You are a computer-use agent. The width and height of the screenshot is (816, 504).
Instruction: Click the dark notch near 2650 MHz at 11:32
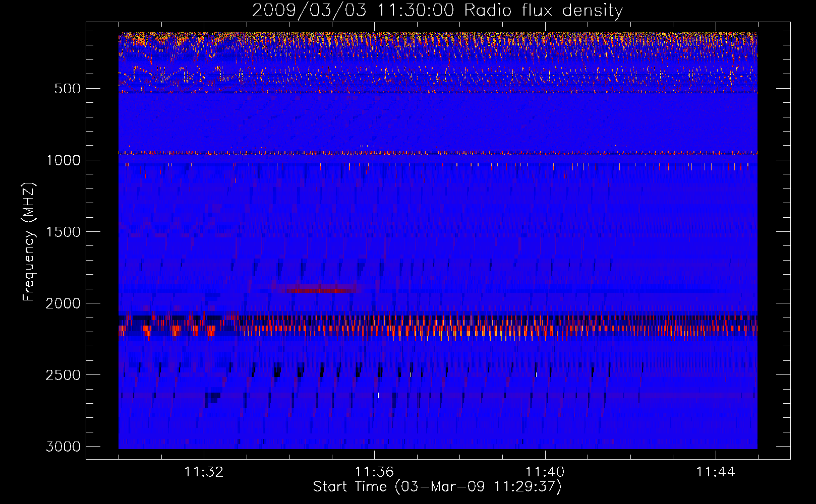213,398
